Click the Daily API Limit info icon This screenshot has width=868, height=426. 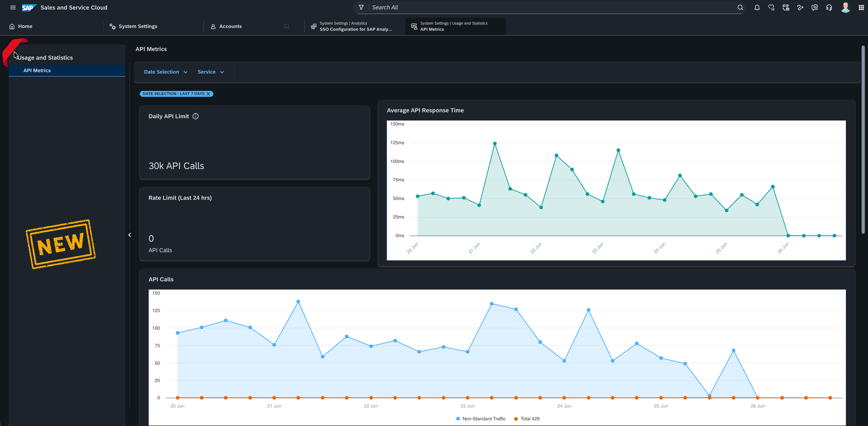(195, 116)
